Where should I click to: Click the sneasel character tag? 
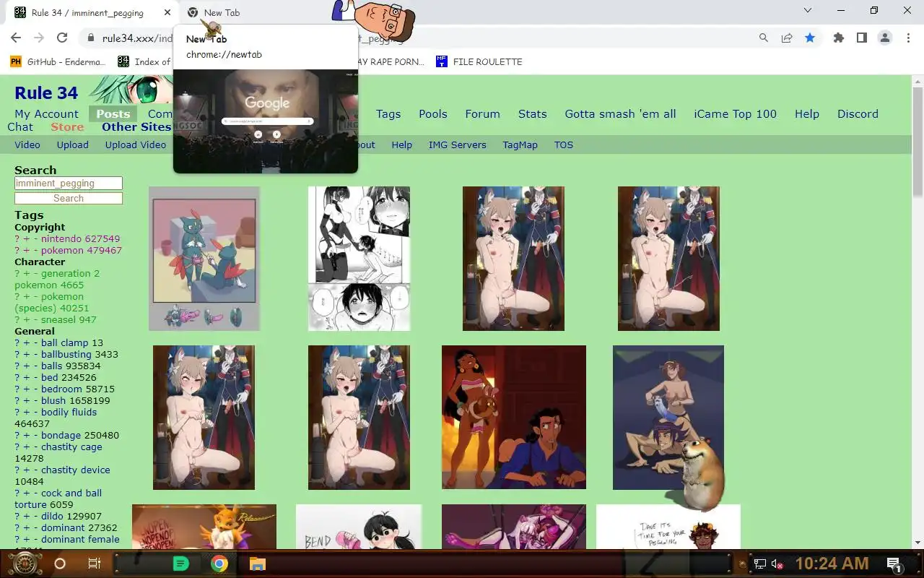tap(58, 319)
